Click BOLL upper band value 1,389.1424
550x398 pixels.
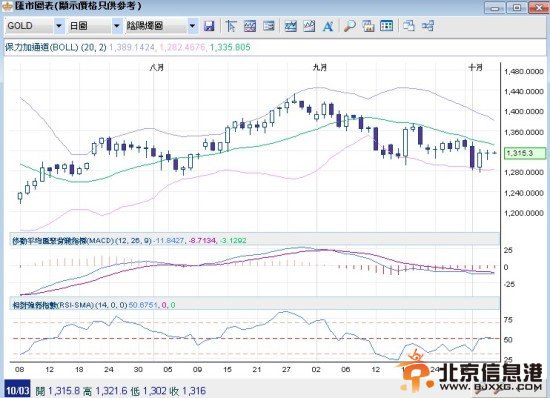(132, 47)
